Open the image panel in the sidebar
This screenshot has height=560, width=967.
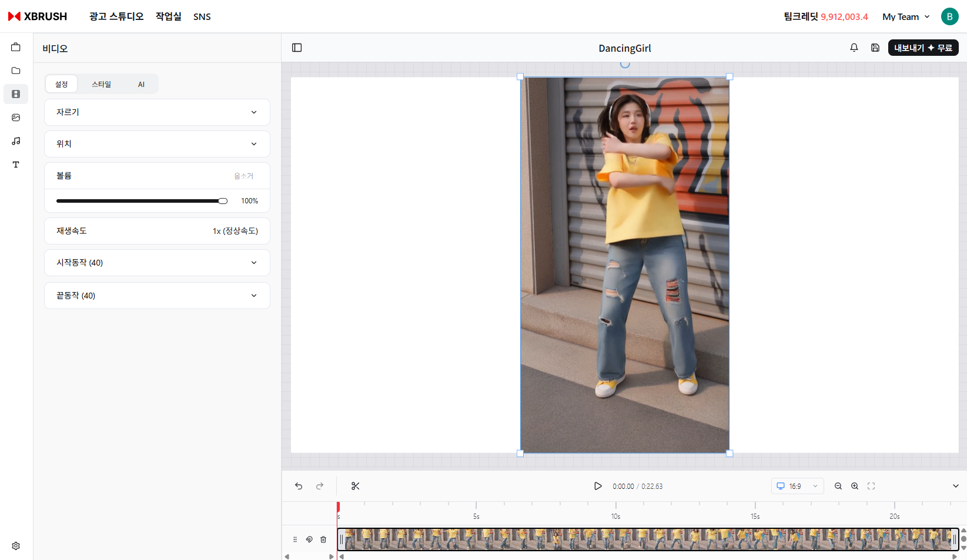[15, 118]
